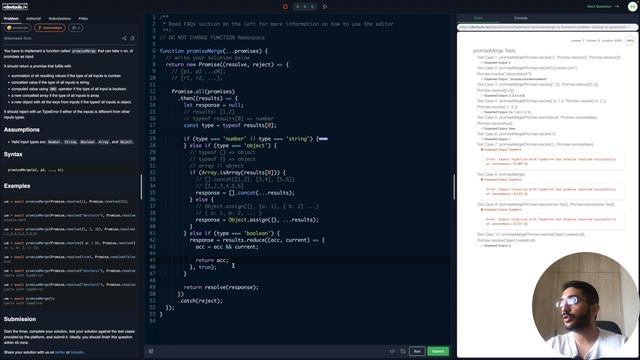This screenshot has width=640, height=360.
Task: Open the user profile avatar
Action: tap(632, 7)
